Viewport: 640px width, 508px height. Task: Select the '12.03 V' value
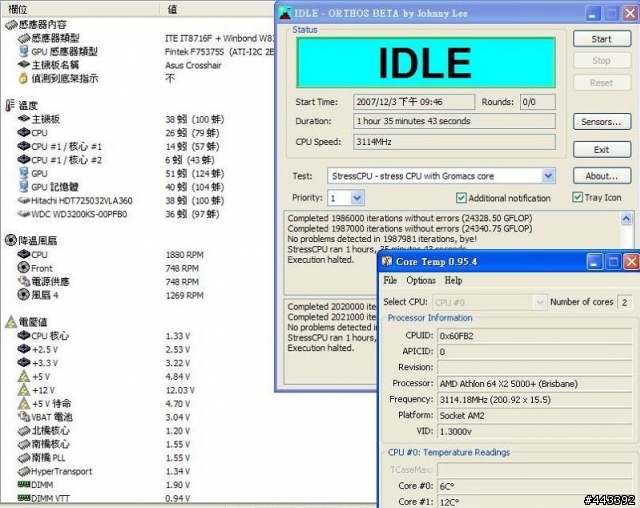pyautogui.click(x=180, y=390)
